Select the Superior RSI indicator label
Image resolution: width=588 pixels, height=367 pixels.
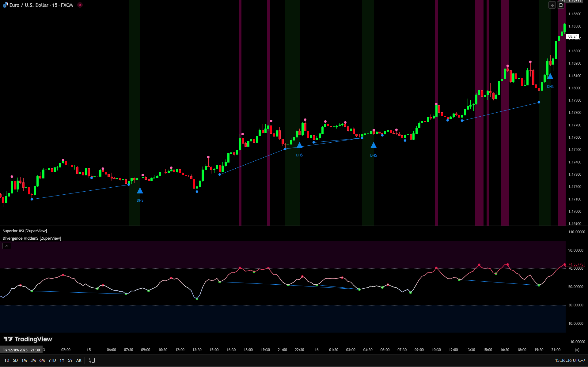tap(25, 231)
